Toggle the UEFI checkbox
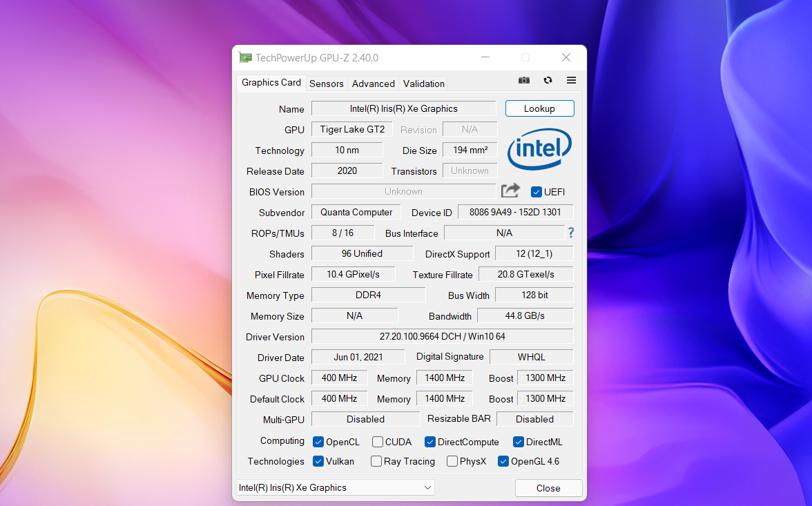The width and height of the screenshot is (812, 506). (536, 192)
